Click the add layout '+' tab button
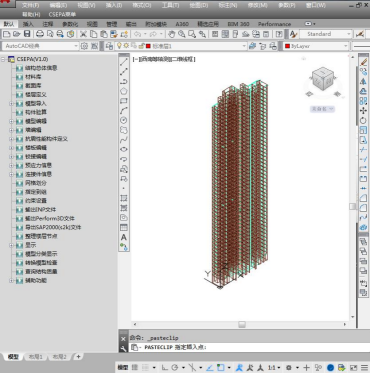The height and width of the screenshot is (374, 370). click(x=78, y=357)
